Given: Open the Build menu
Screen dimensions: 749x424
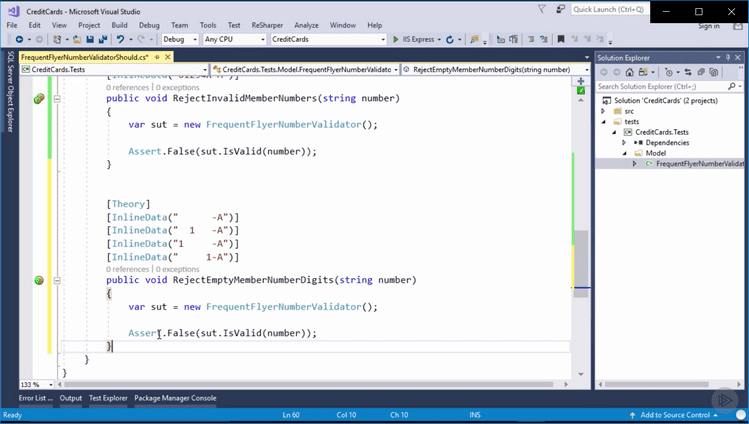Looking at the screenshot, I should (119, 25).
